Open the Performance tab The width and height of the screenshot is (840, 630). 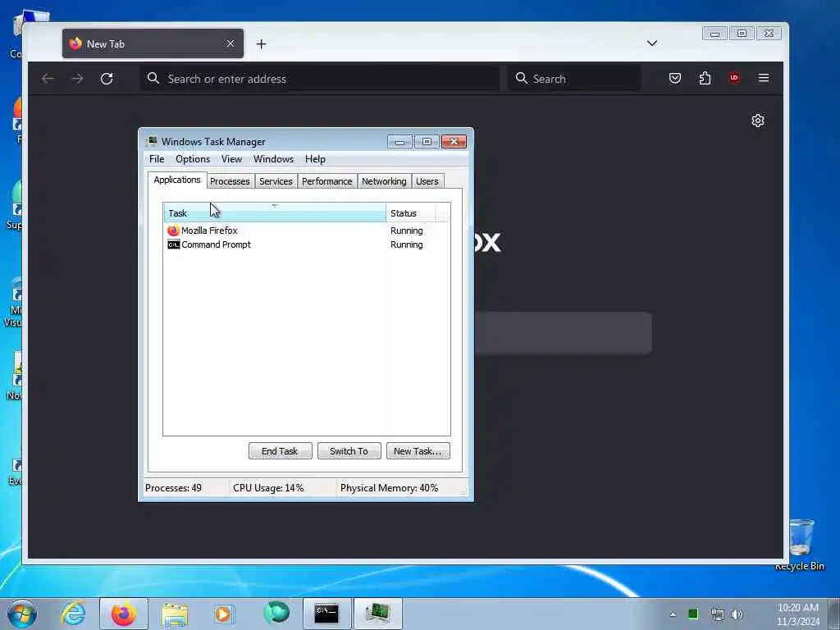(326, 181)
